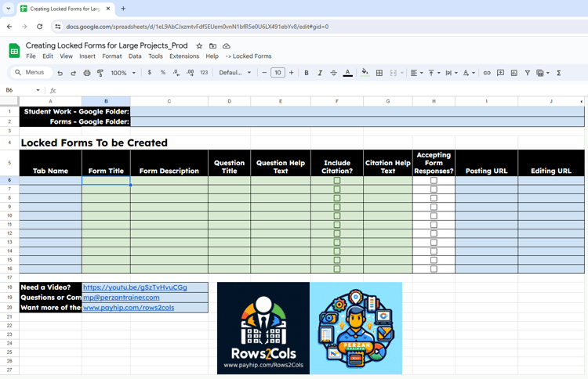Apply strikethrough formatting
This screenshot has width=588, height=379.
(x=333, y=73)
